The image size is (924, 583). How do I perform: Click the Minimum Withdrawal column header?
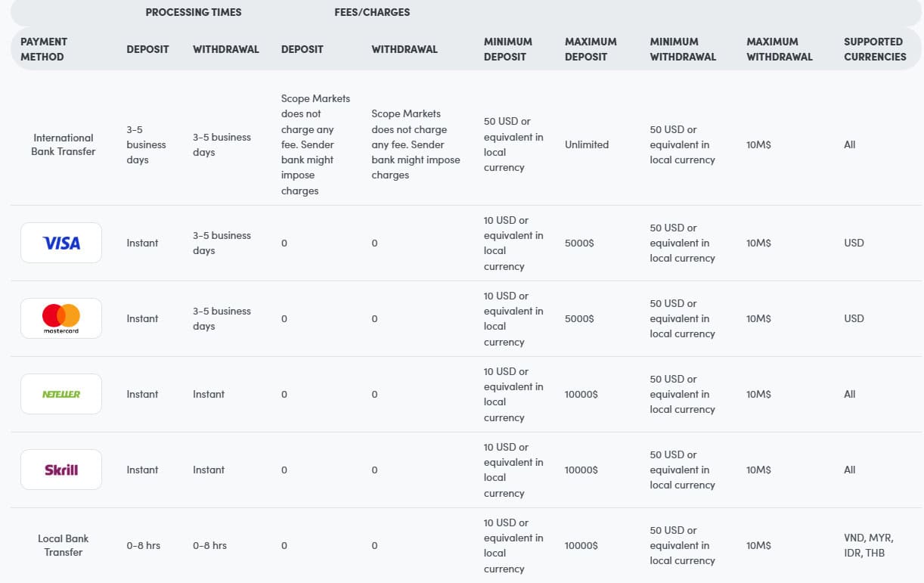683,49
